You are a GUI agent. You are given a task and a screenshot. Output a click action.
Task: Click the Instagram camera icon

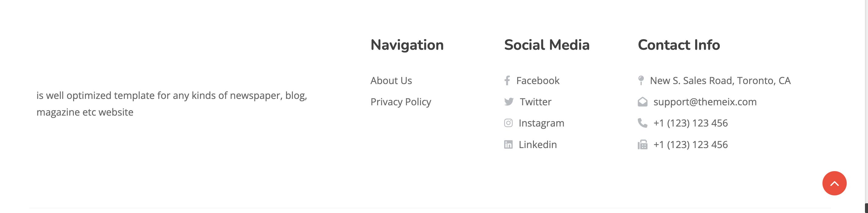508,123
